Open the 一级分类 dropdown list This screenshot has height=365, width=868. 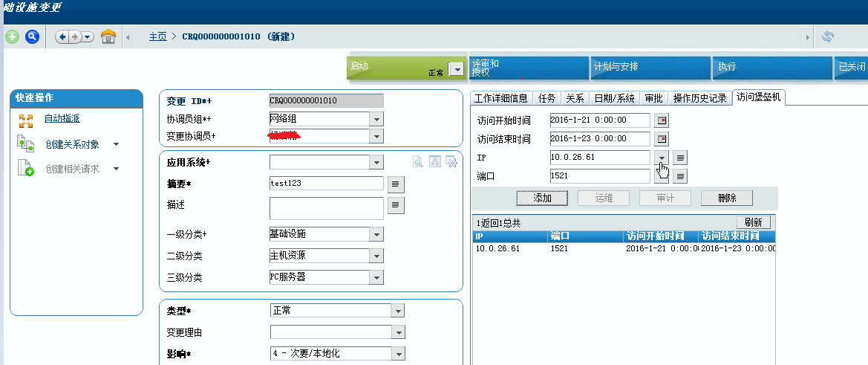point(376,235)
